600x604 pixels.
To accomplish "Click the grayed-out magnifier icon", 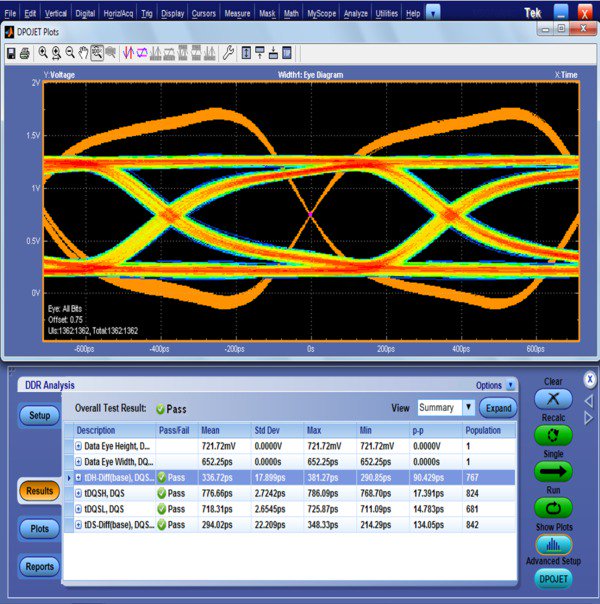I will 111,53.
